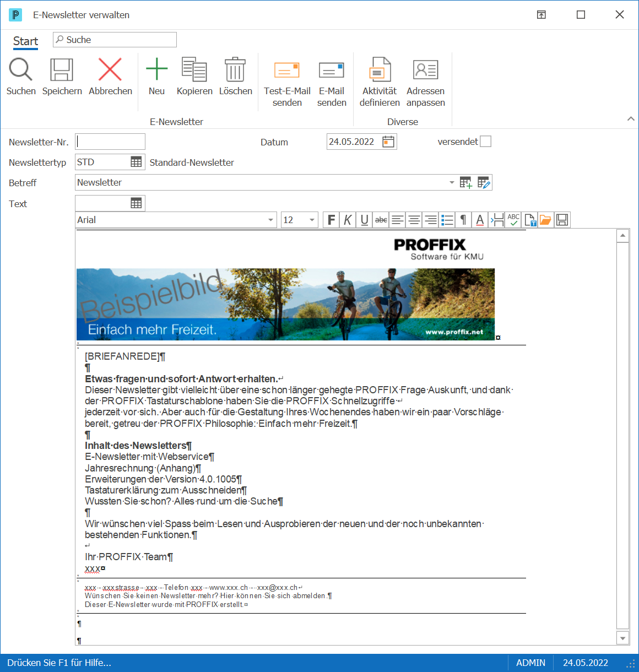The image size is (639, 672).
Task: Insert text template document icon
Action: coord(530,220)
